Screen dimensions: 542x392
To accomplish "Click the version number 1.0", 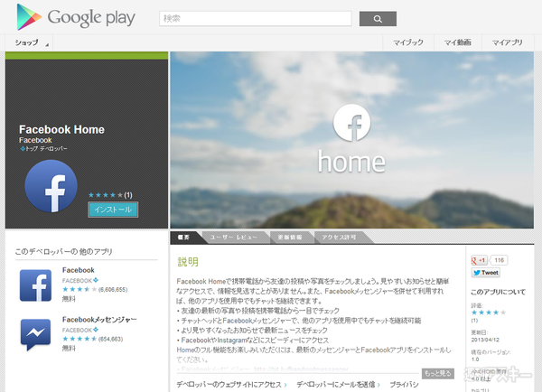I will (x=475, y=359).
